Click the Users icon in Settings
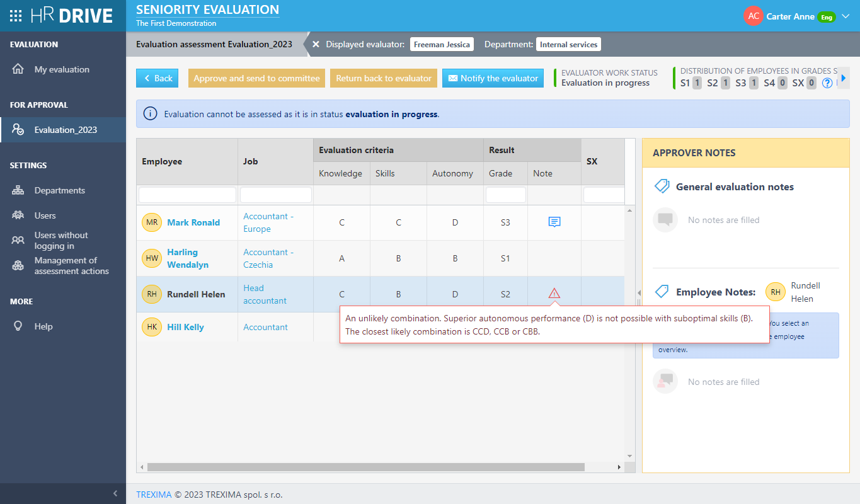 coord(21,215)
